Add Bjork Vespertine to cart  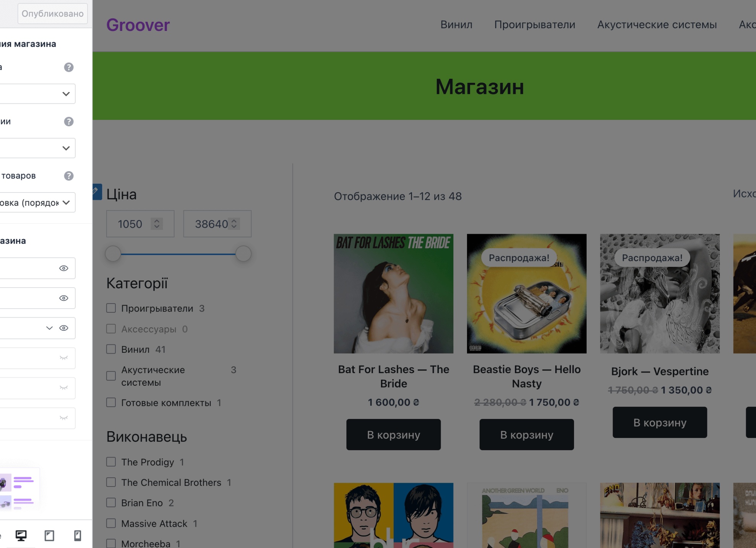point(660,422)
